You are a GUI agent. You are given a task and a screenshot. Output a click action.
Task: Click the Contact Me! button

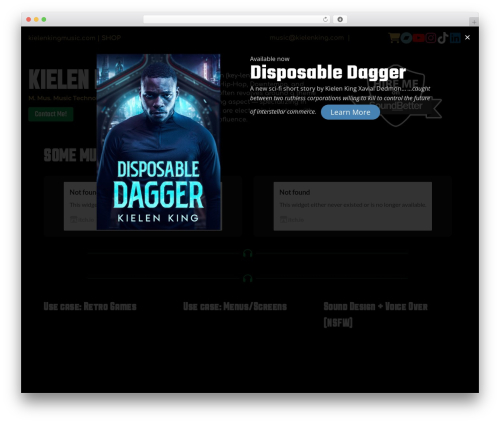pos(51,114)
